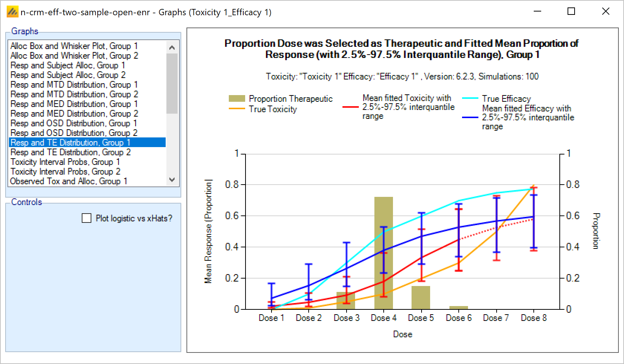Screen dimensions: 624x364
Task: Minimize the Graphs window
Action: [537, 12]
